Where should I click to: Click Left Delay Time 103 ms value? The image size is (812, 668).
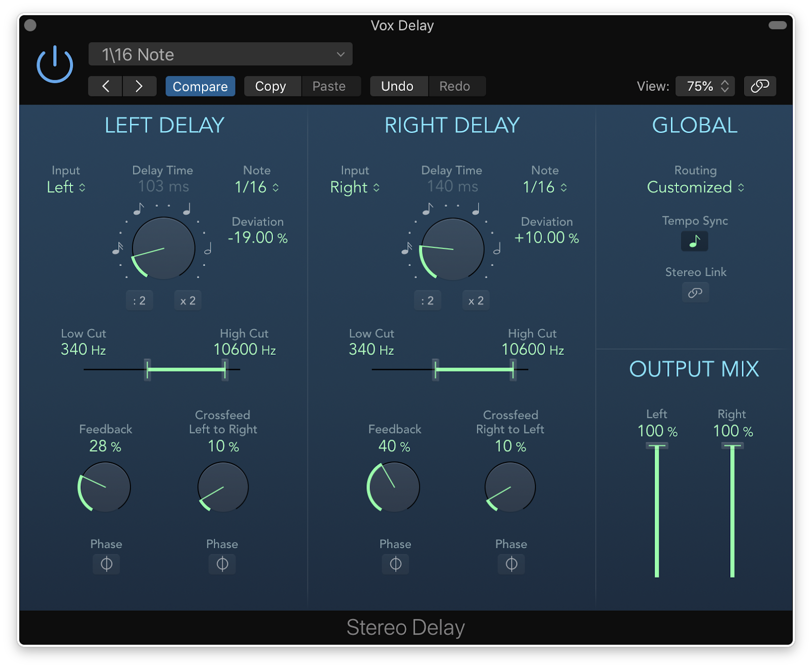click(163, 186)
